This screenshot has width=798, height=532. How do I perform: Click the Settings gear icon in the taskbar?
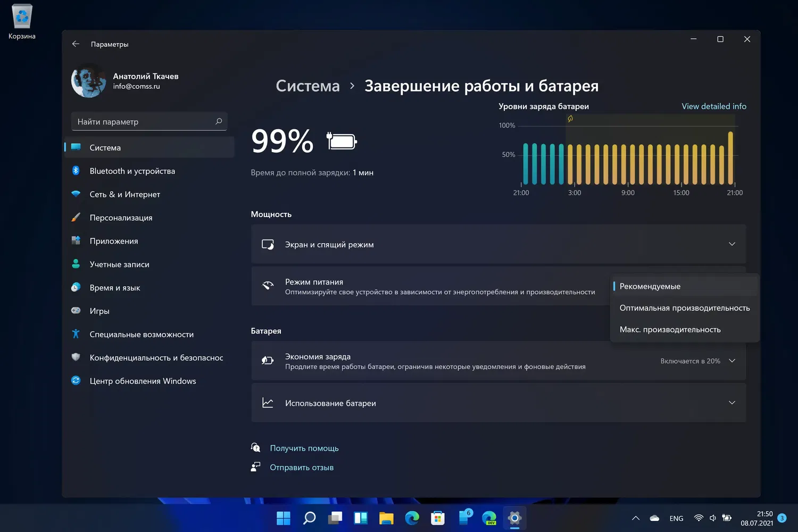[x=514, y=518]
